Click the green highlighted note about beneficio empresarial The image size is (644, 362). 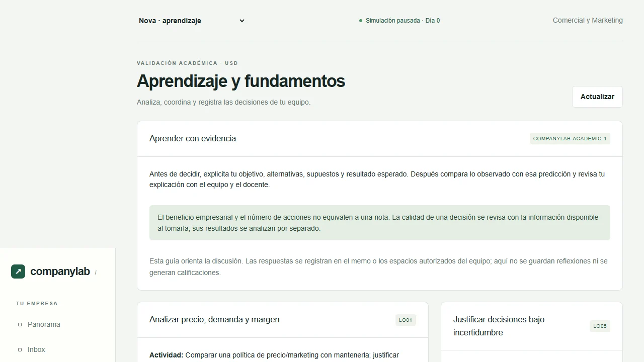[380, 223]
